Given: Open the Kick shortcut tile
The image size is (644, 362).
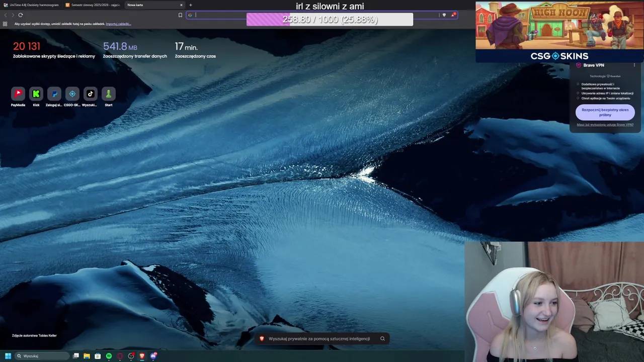Looking at the screenshot, I should pyautogui.click(x=36, y=94).
